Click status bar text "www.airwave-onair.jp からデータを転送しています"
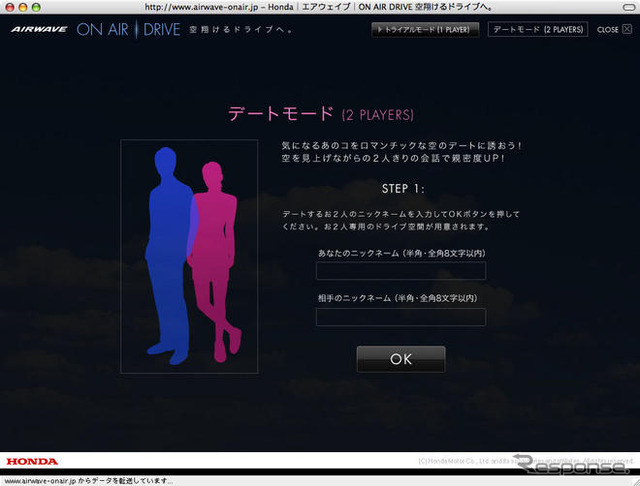 89,481
